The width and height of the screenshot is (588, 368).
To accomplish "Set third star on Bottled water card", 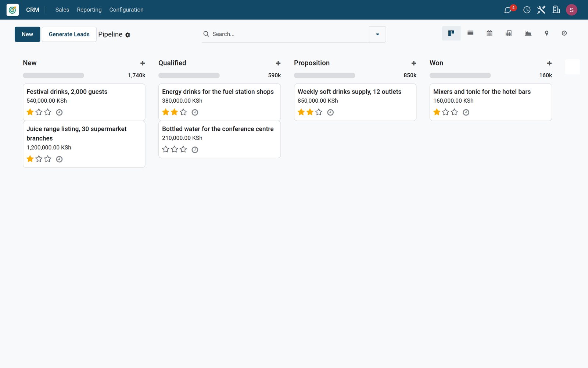I will coord(183,149).
